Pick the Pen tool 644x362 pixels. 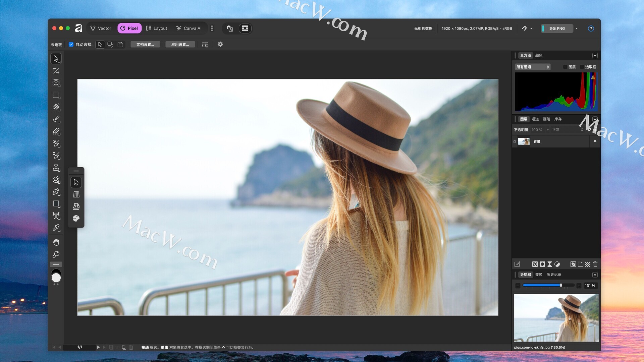click(56, 192)
